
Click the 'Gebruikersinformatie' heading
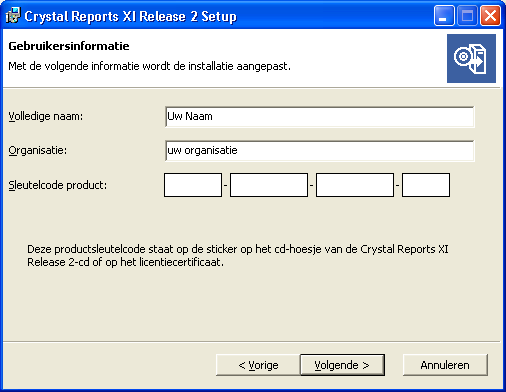[x=69, y=46]
